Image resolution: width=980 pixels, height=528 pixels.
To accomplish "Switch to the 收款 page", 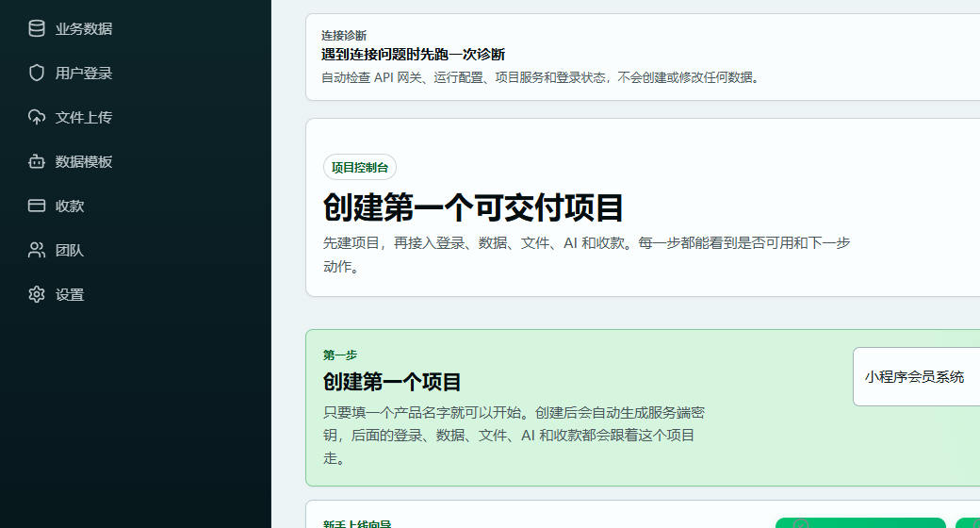I will tap(70, 206).
